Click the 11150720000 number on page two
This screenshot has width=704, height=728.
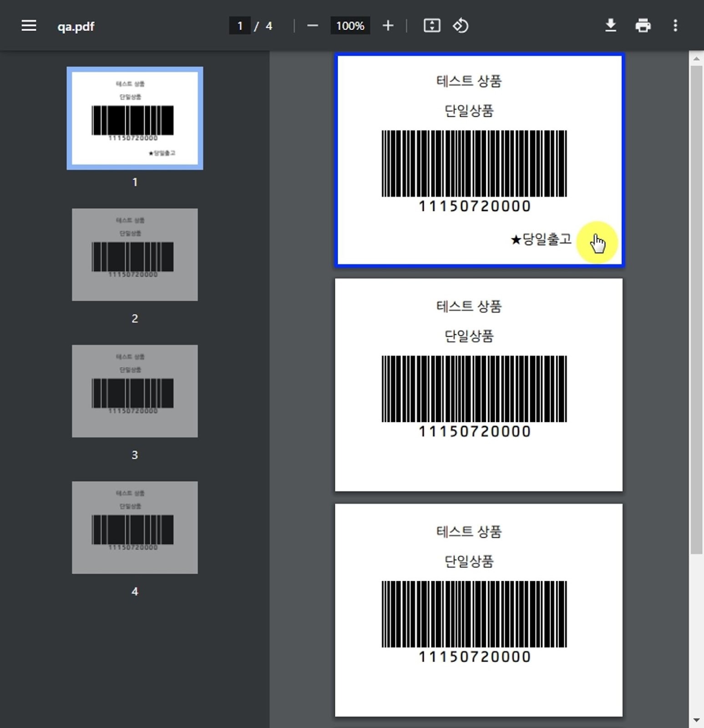[x=475, y=431]
